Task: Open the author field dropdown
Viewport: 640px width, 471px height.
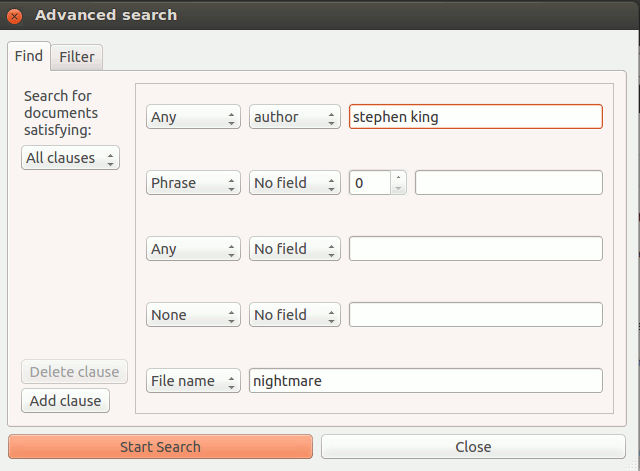Action: click(x=295, y=117)
